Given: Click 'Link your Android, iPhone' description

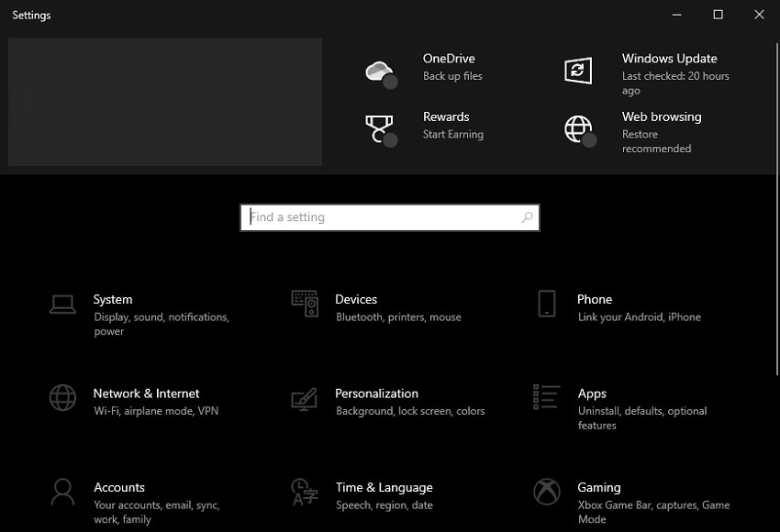Looking at the screenshot, I should pos(640,317).
